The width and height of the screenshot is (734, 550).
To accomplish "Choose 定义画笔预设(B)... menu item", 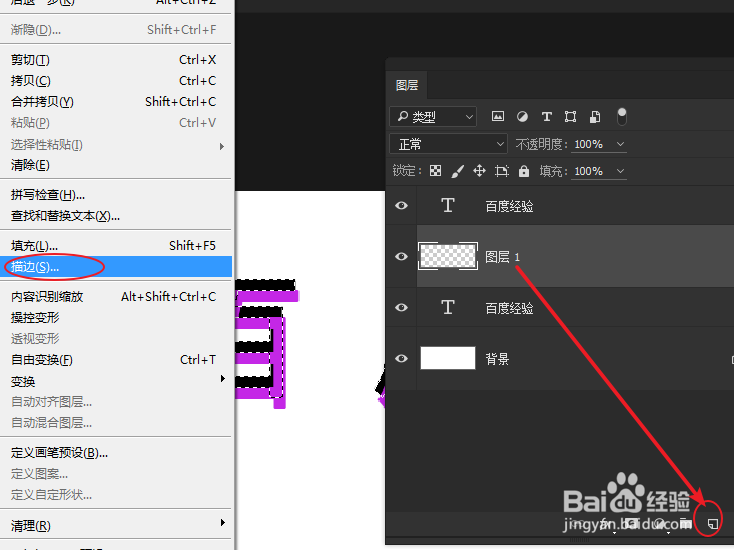I will pos(116,453).
